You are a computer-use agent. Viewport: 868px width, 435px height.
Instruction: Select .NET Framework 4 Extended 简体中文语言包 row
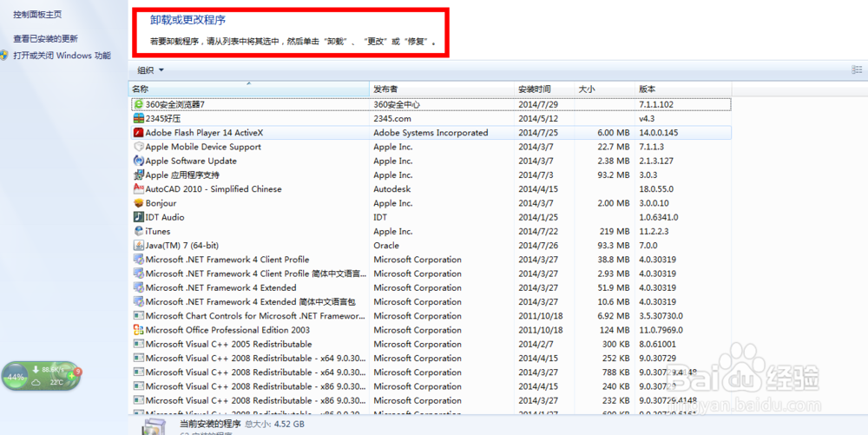431,301
